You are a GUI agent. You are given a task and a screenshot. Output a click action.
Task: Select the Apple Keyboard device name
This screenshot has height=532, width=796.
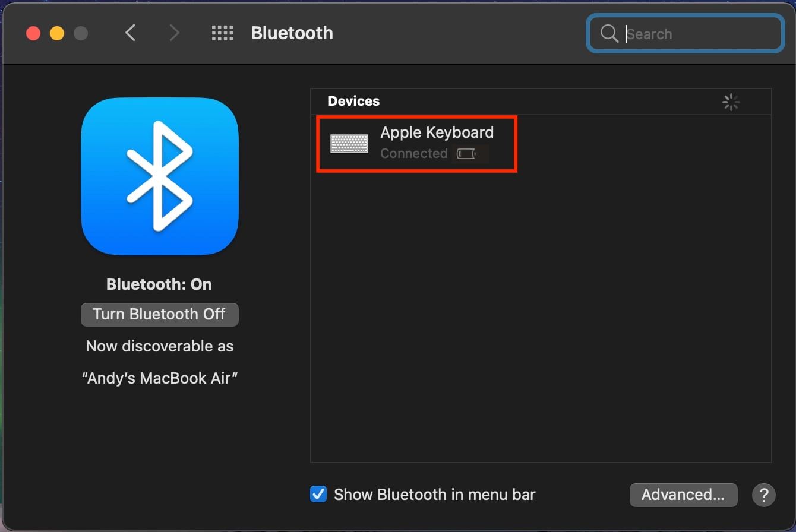pyautogui.click(x=437, y=132)
